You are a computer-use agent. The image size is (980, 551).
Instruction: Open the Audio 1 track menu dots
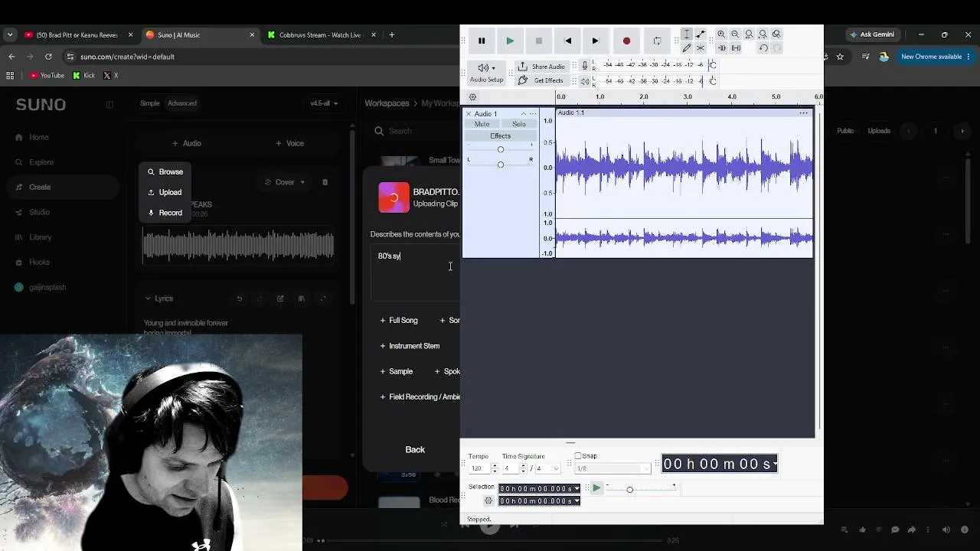(x=533, y=114)
